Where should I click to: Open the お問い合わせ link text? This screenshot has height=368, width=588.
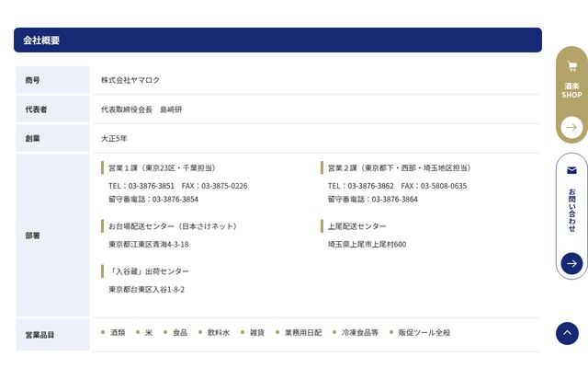(571, 210)
